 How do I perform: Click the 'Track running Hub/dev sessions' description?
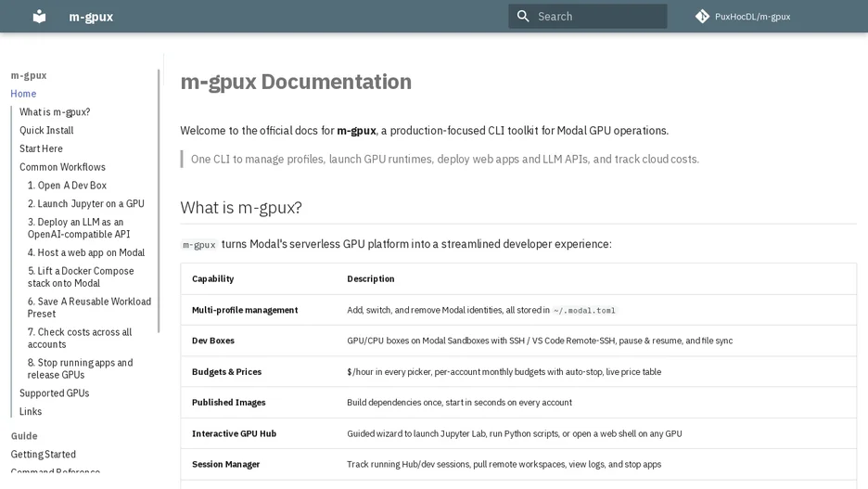tap(504, 464)
